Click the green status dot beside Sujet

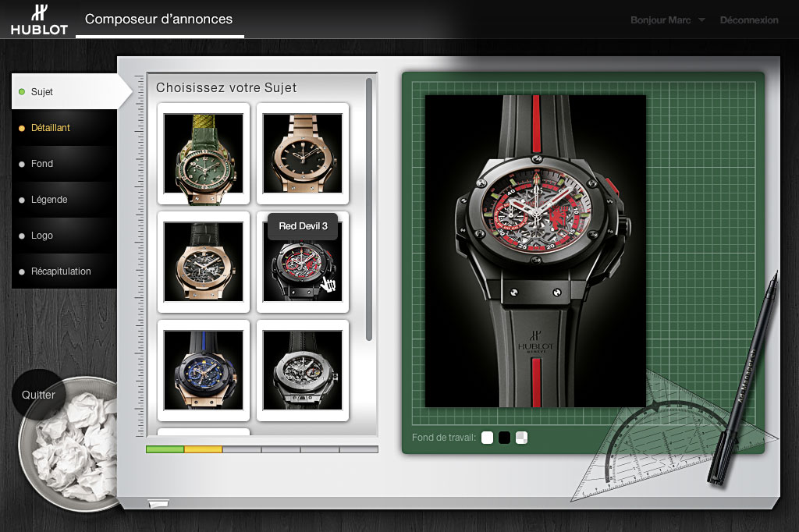[x=22, y=92]
